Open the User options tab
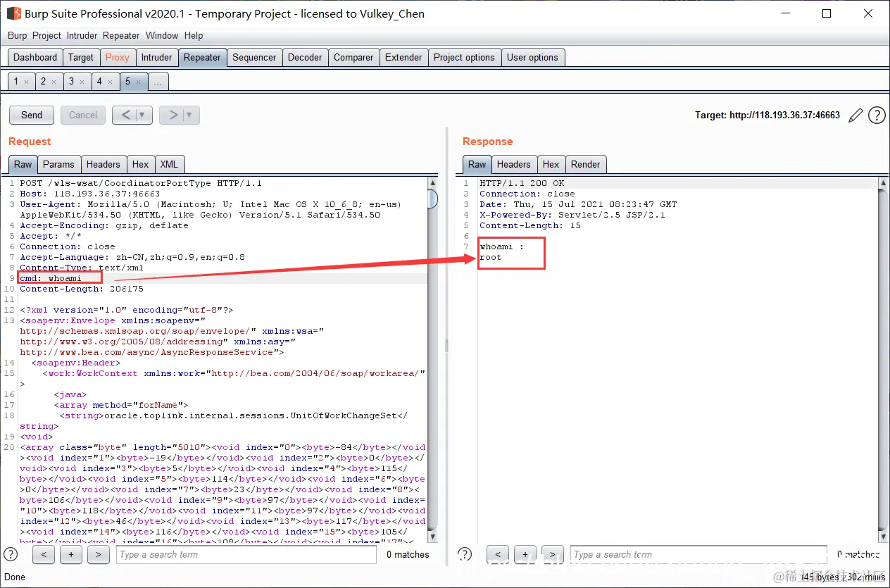Image resolution: width=890 pixels, height=588 pixels. click(x=532, y=57)
